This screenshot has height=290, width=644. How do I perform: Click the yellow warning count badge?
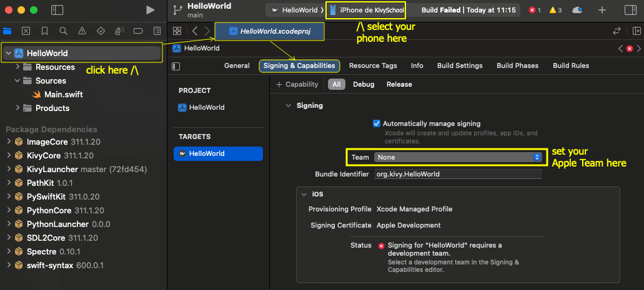[557, 10]
